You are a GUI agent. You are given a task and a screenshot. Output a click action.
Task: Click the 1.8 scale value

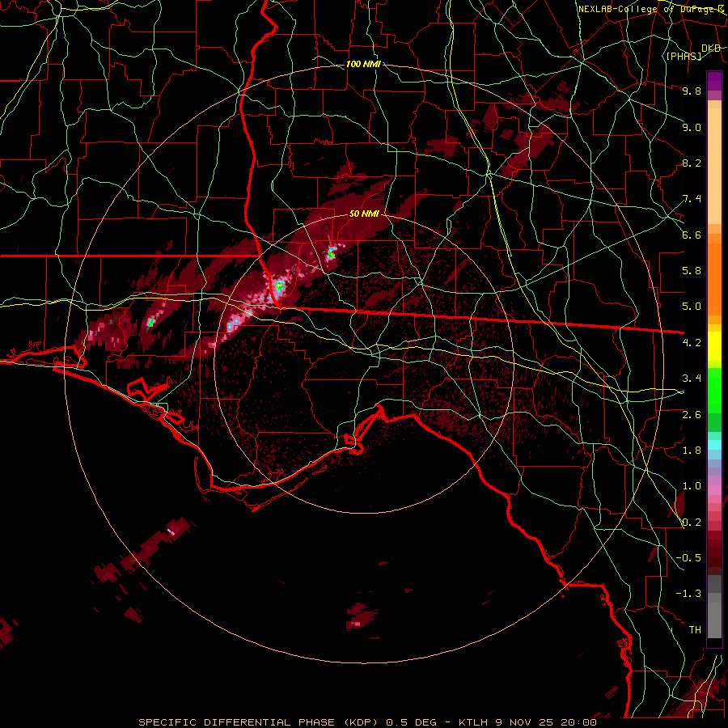coord(692,451)
